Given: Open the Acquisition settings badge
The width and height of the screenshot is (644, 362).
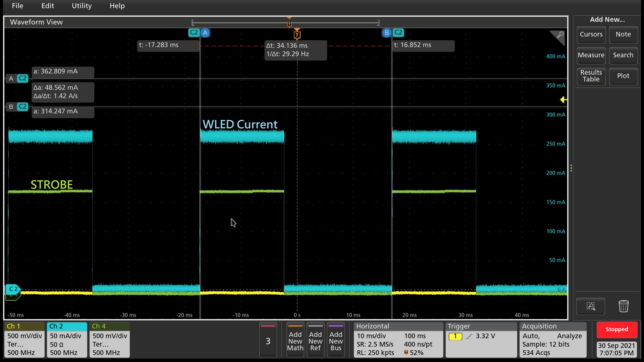Looking at the screenshot, I should (552, 340).
